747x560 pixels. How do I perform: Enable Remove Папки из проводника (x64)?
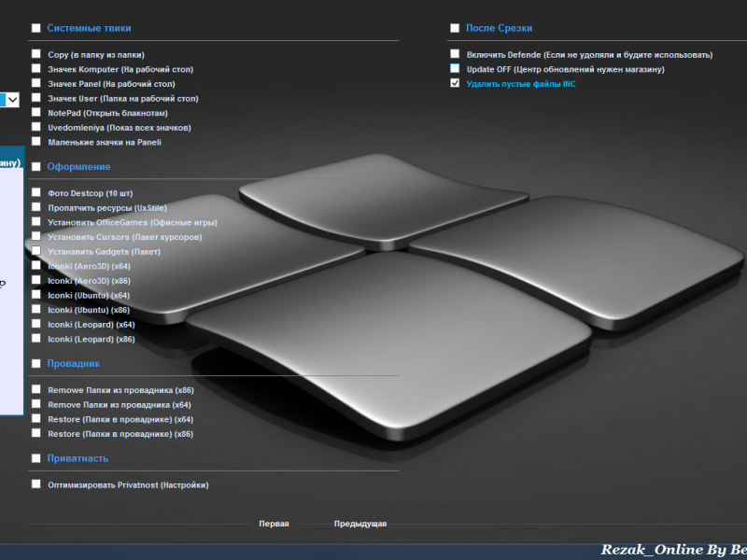point(36,404)
